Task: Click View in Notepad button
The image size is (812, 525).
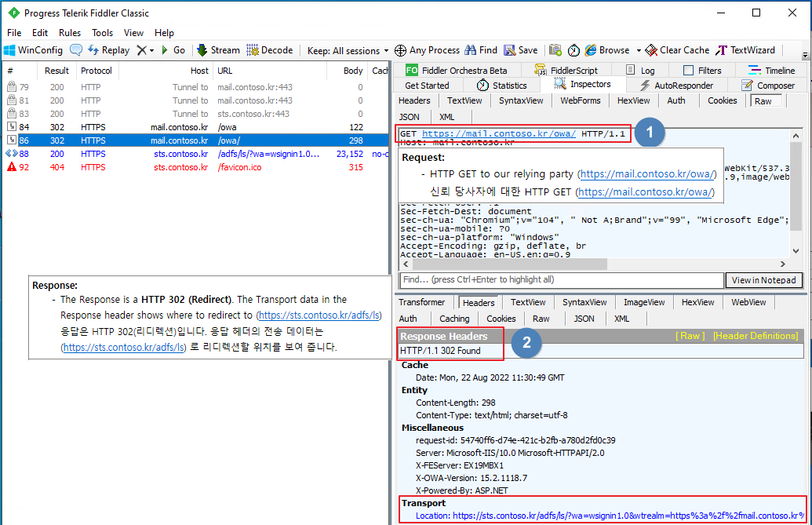Action: coord(764,280)
